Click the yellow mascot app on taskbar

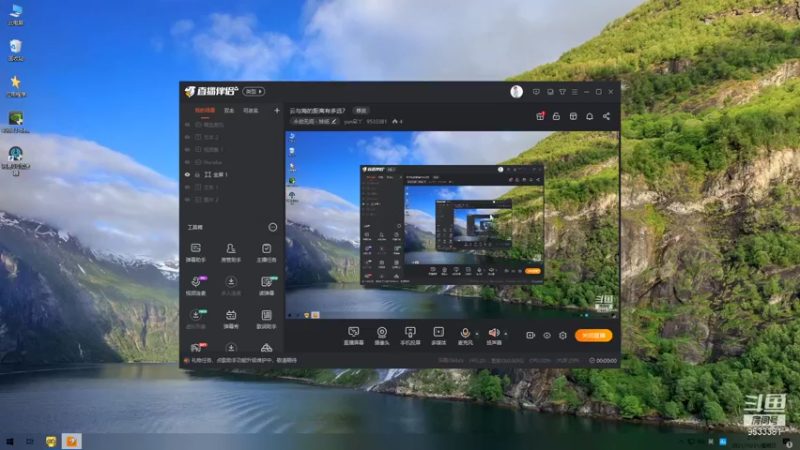coord(51,441)
